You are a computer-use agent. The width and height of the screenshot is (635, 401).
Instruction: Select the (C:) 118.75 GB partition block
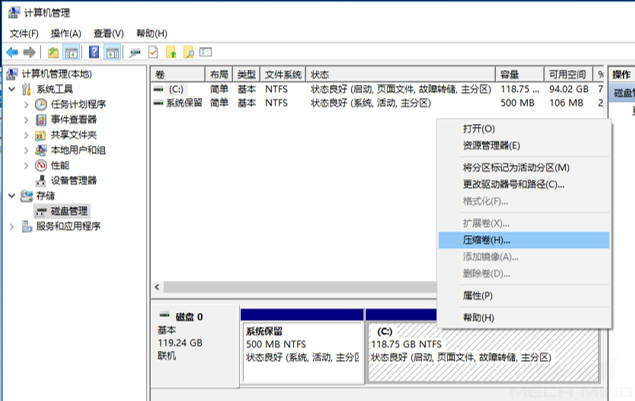tap(483, 352)
